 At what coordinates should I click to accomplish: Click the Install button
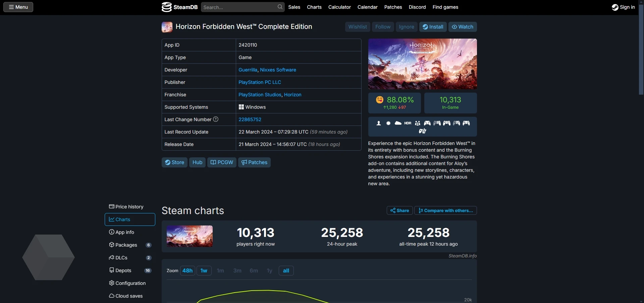(433, 27)
